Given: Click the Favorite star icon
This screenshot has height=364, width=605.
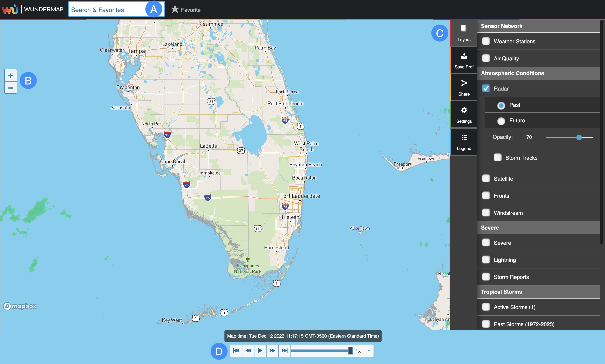Looking at the screenshot, I should (x=175, y=9).
